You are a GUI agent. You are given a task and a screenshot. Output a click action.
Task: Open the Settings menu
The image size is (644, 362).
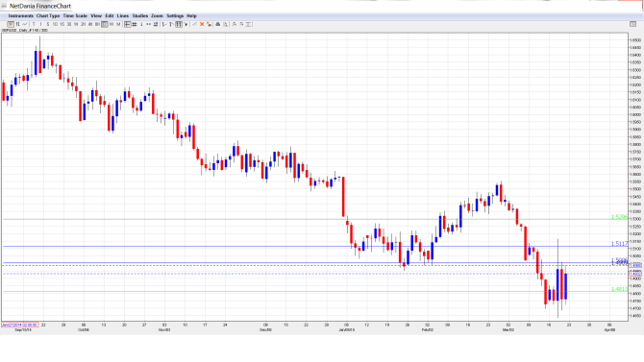point(175,16)
